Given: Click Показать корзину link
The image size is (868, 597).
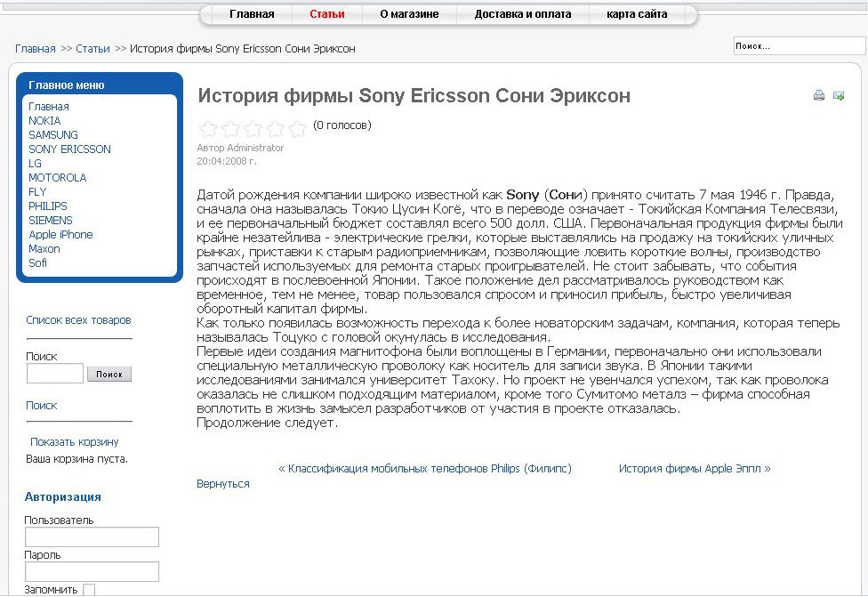Looking at the screenshot, I should [x=74, y=442].
